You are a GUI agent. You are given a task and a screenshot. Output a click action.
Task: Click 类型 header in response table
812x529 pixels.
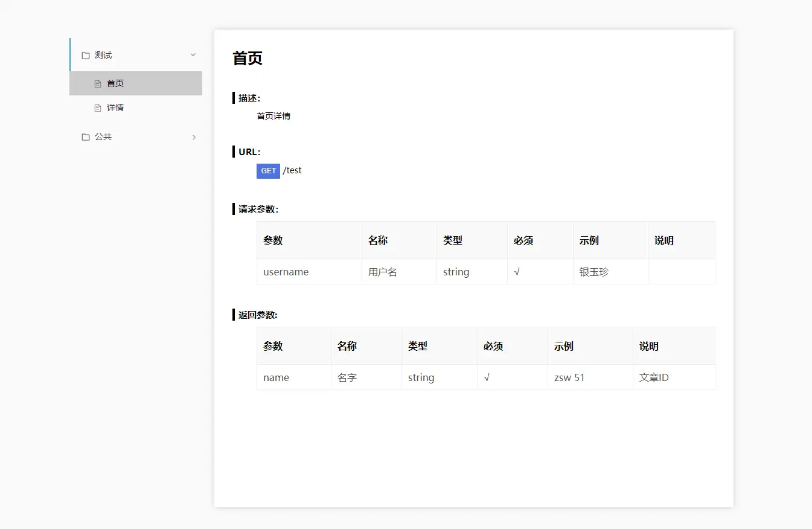pyautogui.click(x=440, y=346)
